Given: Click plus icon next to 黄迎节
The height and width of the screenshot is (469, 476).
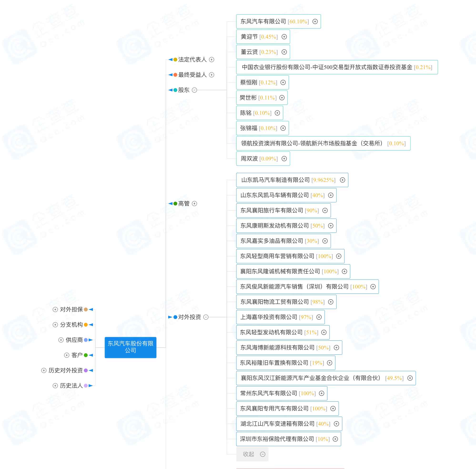Looking at the screenshot, I should (x=284, y=37).
